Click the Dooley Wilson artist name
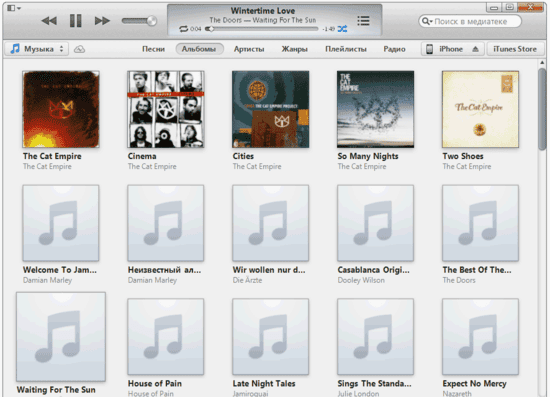Screen dimensions: 550x397 [361, 280]
